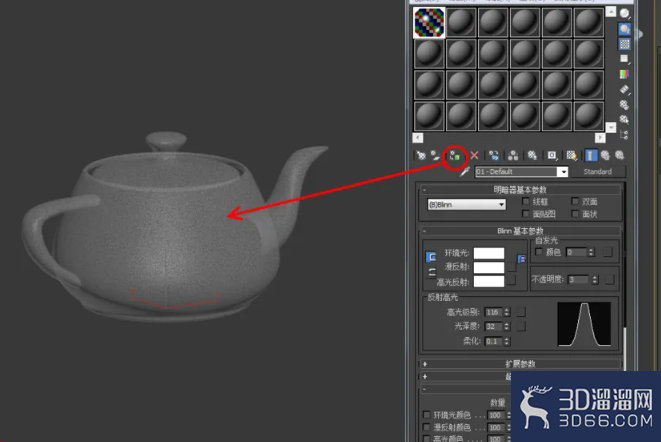The height and width of the screenshot is (442, 661).
Task: Toggle checkered Background icon
Action: (624, 44)
